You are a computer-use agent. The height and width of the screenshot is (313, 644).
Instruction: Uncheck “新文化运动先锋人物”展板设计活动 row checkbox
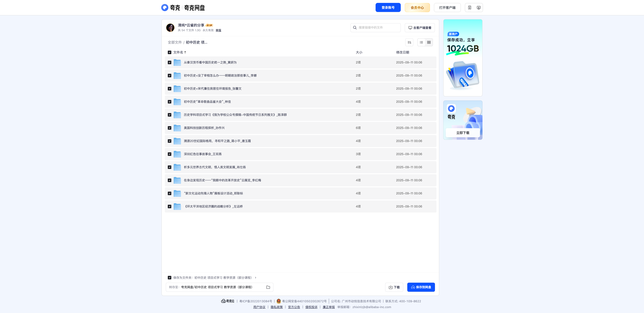pos(170,193)
